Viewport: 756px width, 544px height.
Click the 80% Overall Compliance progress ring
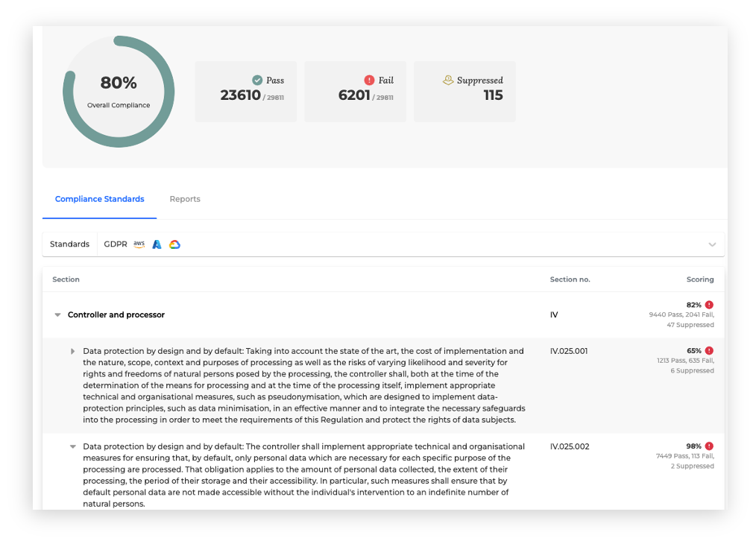[x=119, y=92]
